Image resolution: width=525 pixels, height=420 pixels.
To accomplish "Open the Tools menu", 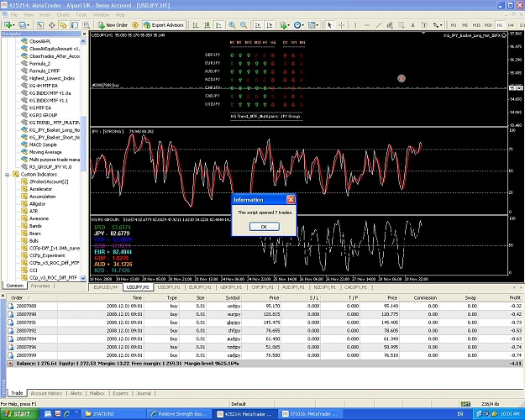I will pos(81,15).
